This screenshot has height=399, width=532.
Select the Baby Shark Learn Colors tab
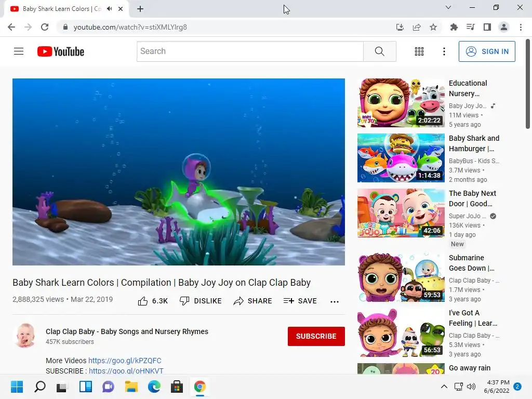tap(61, 9)
